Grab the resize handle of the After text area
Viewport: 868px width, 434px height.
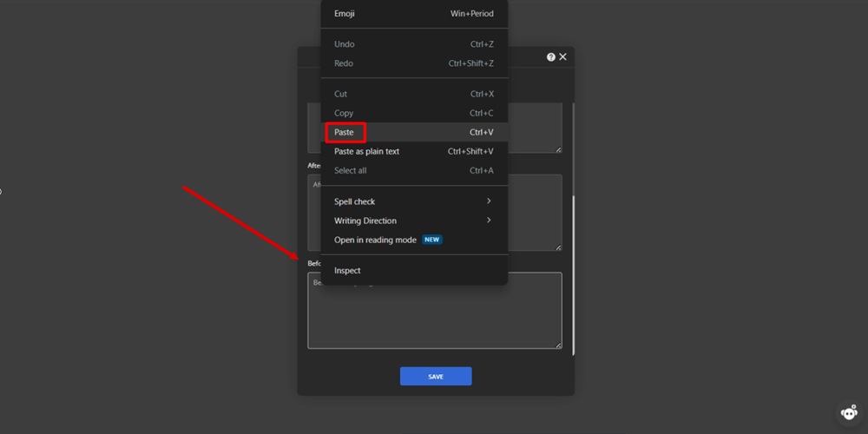click(x=558, y=247)
